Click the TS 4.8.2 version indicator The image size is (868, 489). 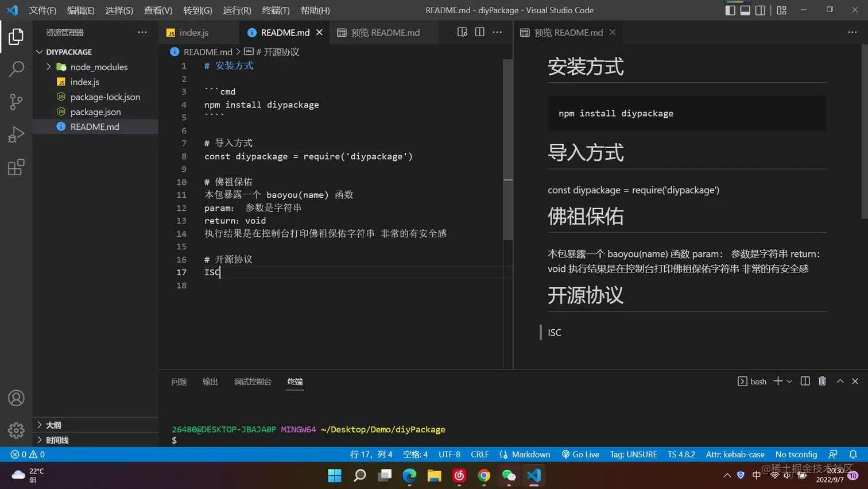click(681, 455)
